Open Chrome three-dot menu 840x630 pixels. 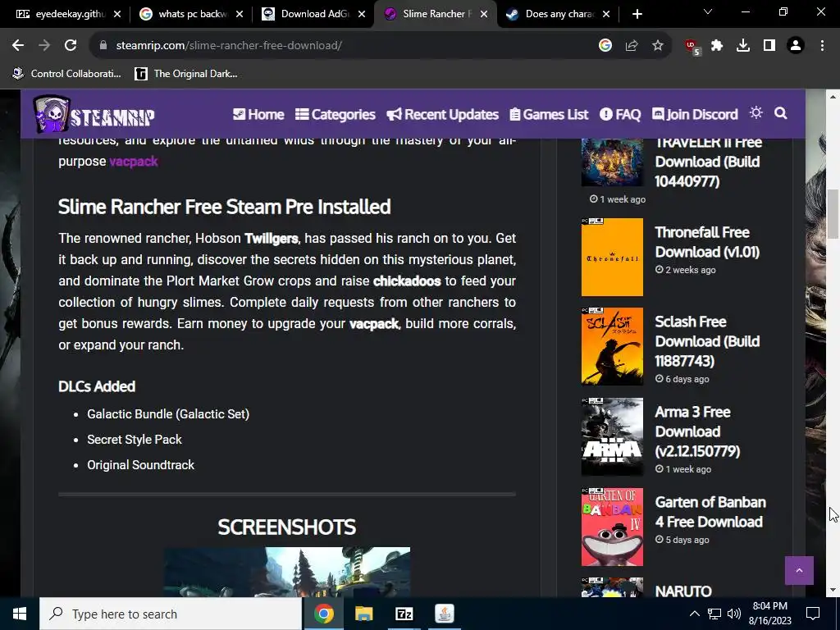pyautogui.click(x=822, y=46)
